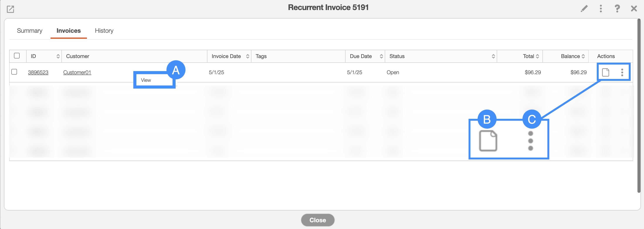
Task: Click the pencil edit icon in header
Action: pos(584,9)
